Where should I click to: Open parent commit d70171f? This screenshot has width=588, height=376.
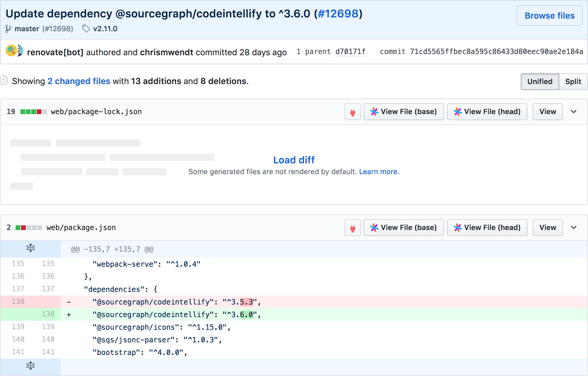350,52
